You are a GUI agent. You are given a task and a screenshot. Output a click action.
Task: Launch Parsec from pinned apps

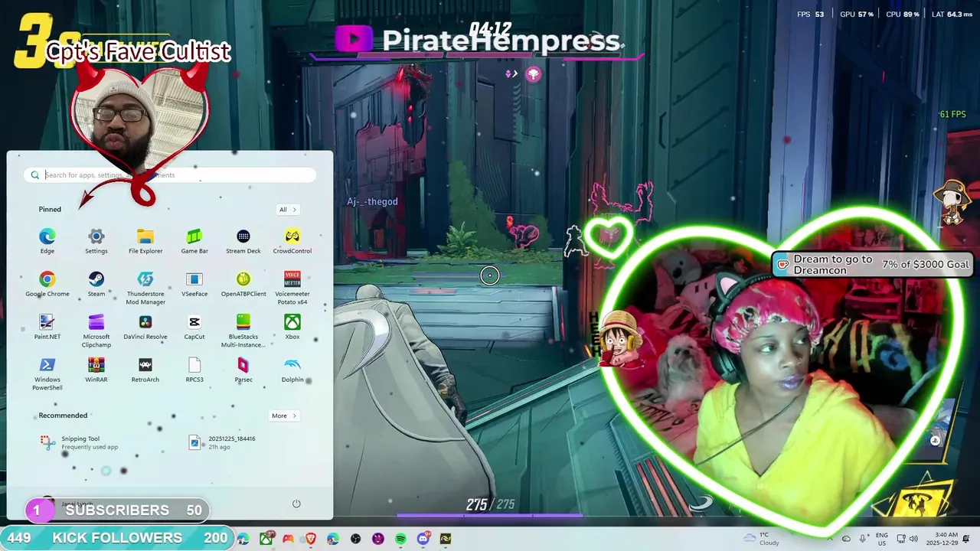[x=243, y=370]
